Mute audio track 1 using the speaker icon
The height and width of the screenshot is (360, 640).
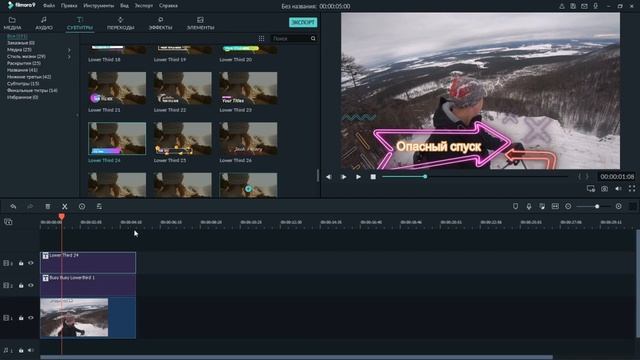tap(31, 350)
